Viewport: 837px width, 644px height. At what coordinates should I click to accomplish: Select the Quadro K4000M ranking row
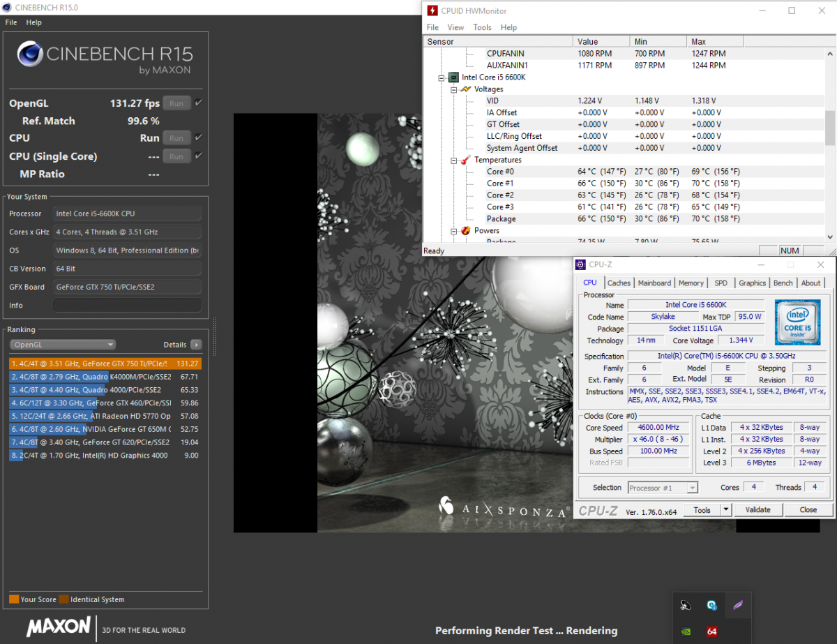pos(105,377)
